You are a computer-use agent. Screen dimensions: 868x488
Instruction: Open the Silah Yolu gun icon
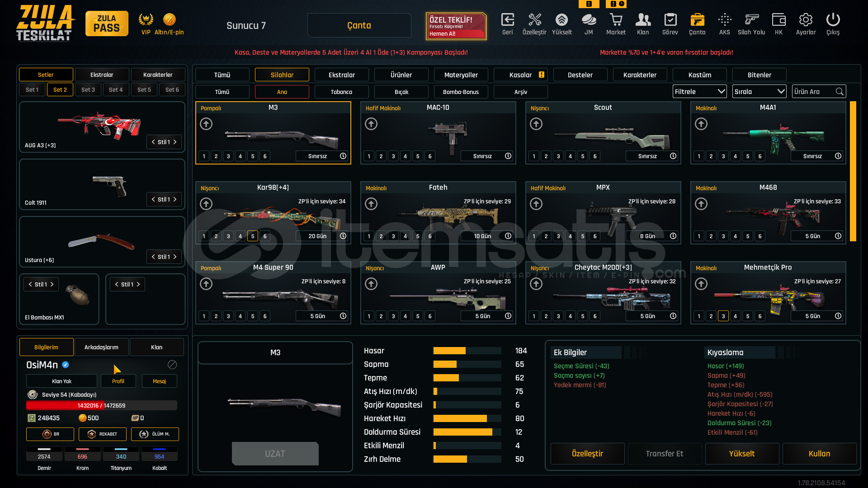click(751, 20)
